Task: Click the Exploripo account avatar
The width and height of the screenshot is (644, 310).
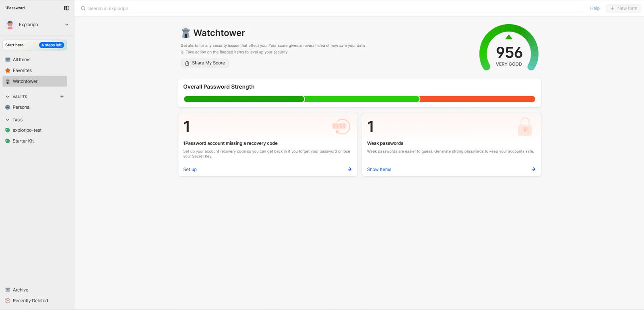Action: point(10,25)
